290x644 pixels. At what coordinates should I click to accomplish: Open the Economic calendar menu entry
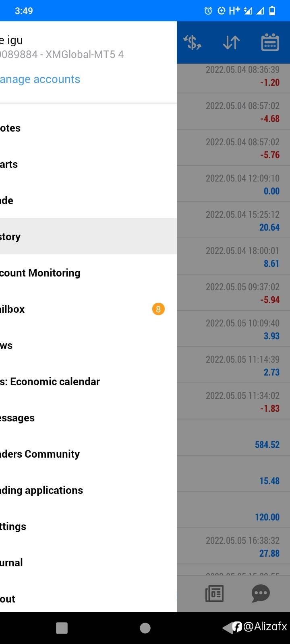click(50, 382)
